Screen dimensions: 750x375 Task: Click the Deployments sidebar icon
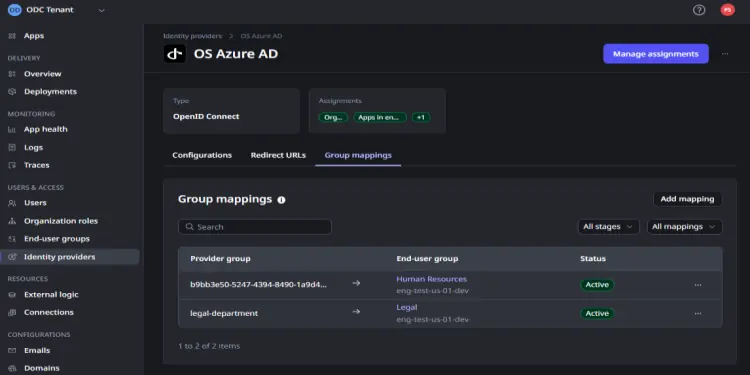(x=12, y=92)
